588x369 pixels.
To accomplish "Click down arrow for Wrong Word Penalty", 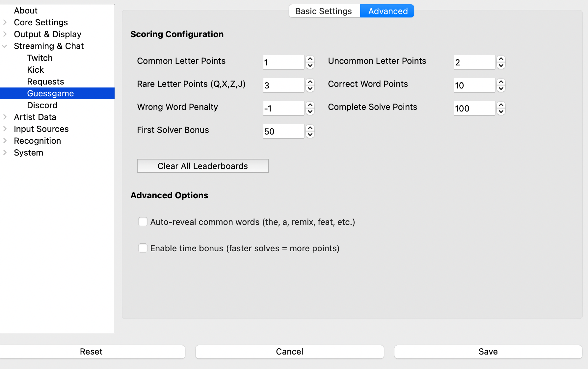I will [310, 111].
